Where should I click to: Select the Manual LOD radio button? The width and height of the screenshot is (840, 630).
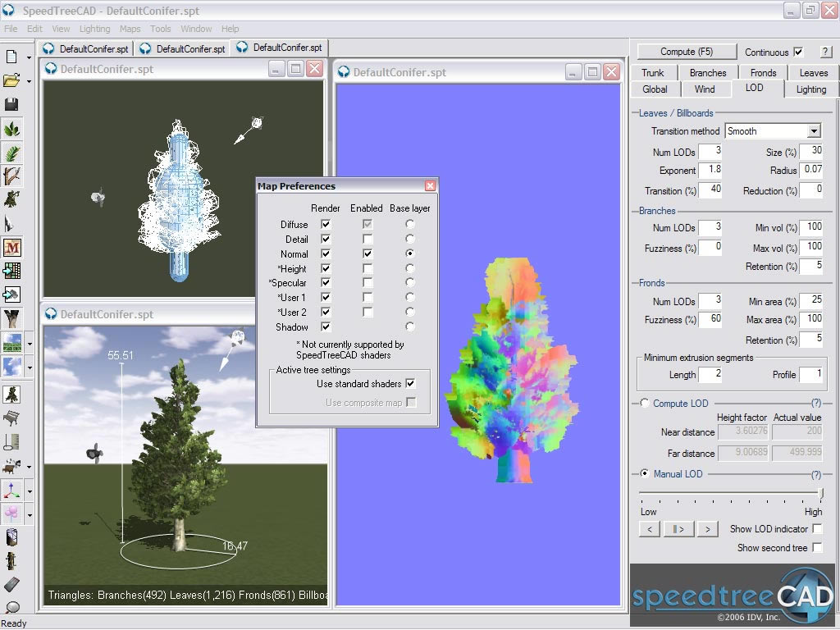click(645, 473)
